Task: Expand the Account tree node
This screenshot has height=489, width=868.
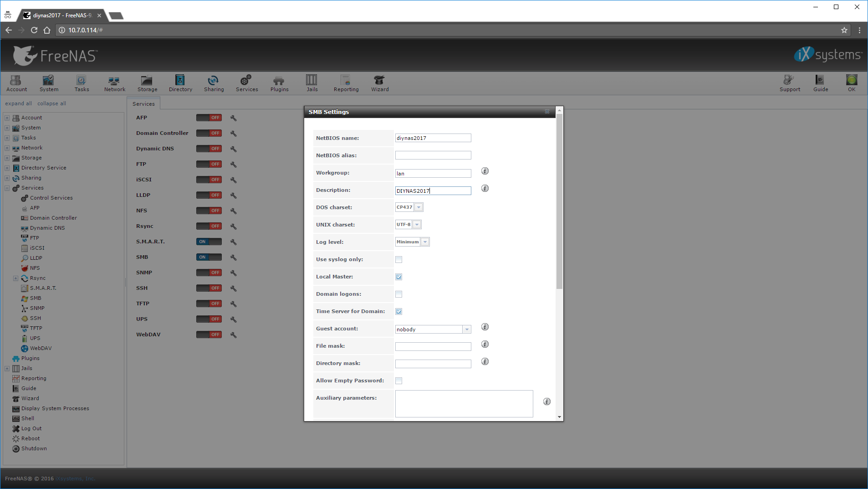Action: tap(7, 118)
